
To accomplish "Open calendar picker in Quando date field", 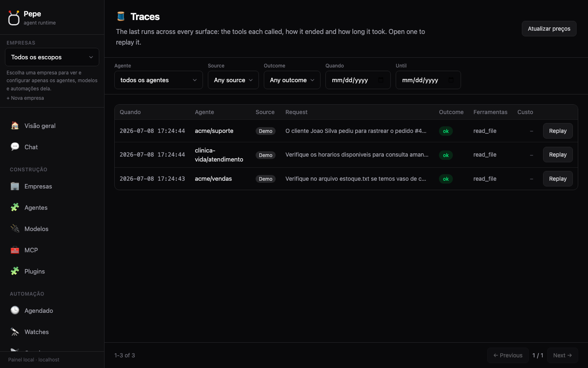I will [381, 80].
